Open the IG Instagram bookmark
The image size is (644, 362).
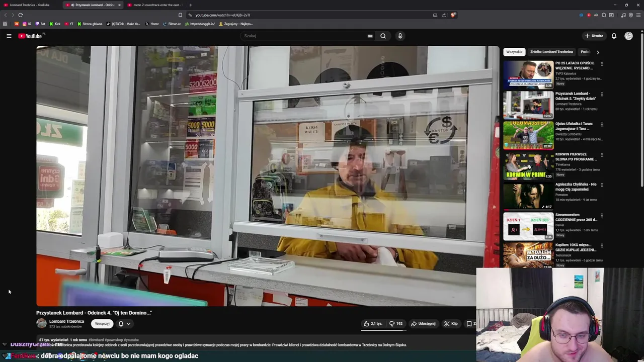click(27, 24)
